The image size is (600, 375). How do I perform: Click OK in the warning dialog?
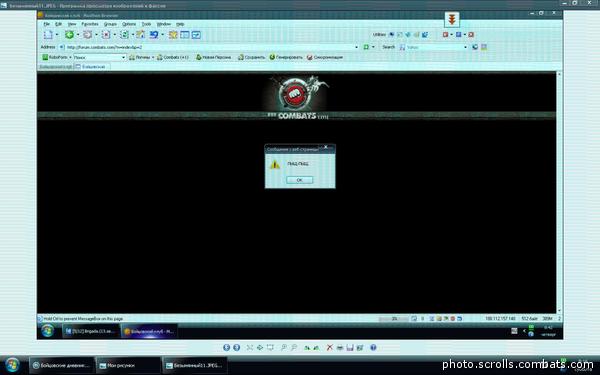pos(300,180)
